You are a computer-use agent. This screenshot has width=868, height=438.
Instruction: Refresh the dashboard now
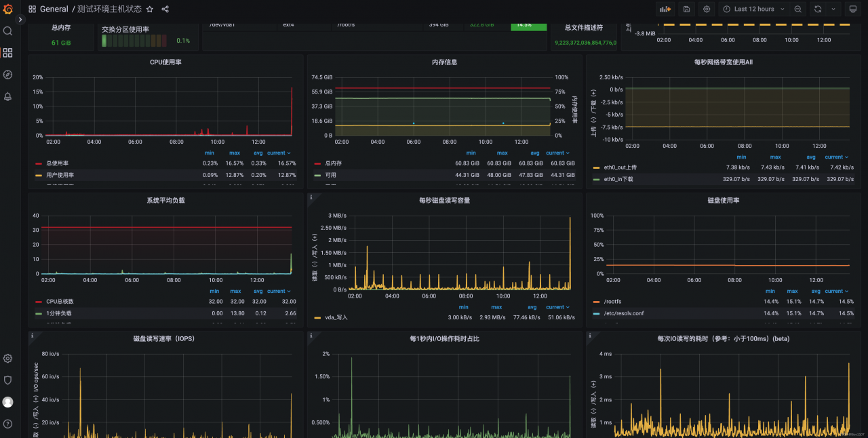(818, 9)
